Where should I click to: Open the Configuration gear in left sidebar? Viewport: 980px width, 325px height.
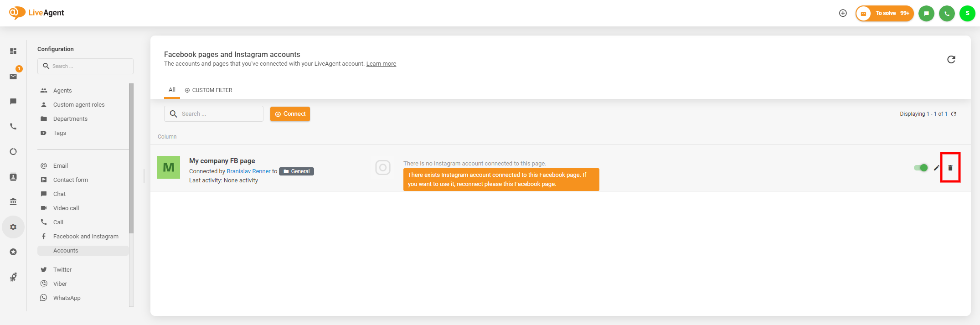pos(13,227)
